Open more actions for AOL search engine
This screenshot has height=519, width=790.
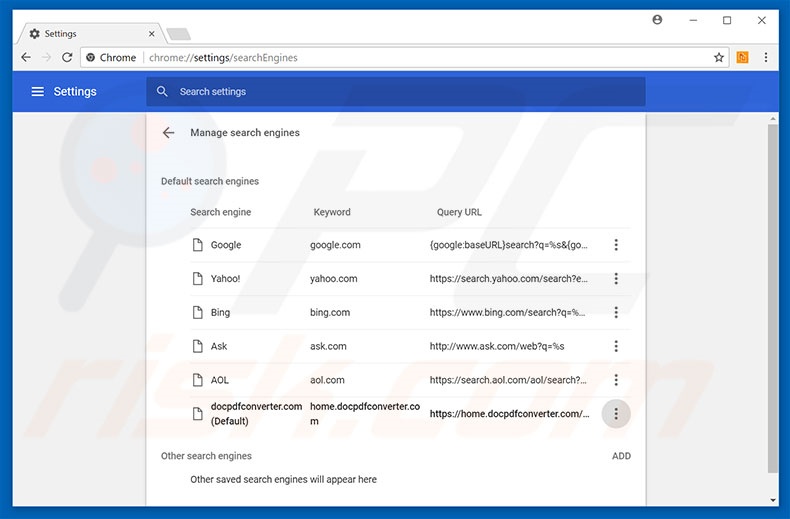616,380
